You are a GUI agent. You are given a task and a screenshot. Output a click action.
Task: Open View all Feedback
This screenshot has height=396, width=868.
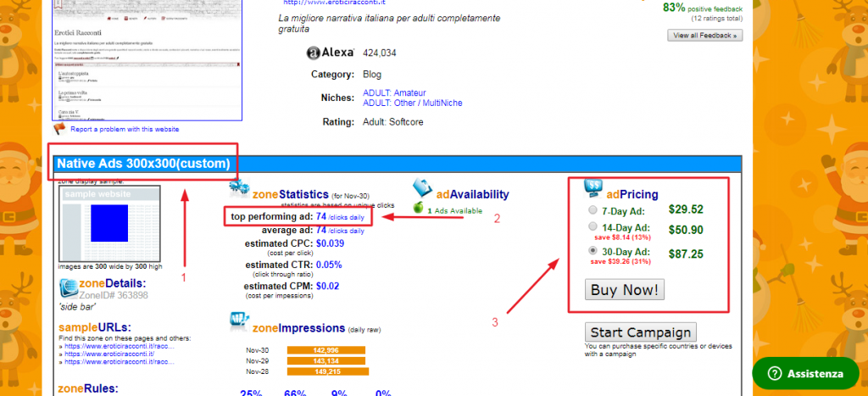(x=705, y=36)
